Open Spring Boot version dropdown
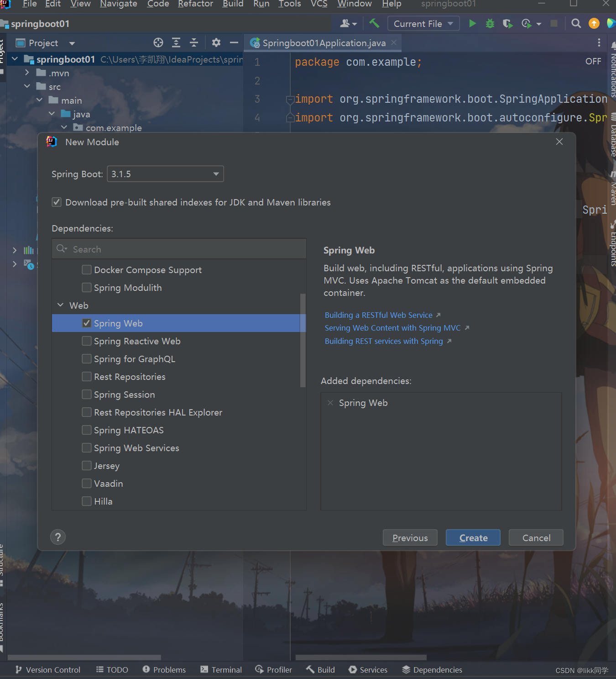The width and height of the screenshot is (616, 679). coord(165,174)
